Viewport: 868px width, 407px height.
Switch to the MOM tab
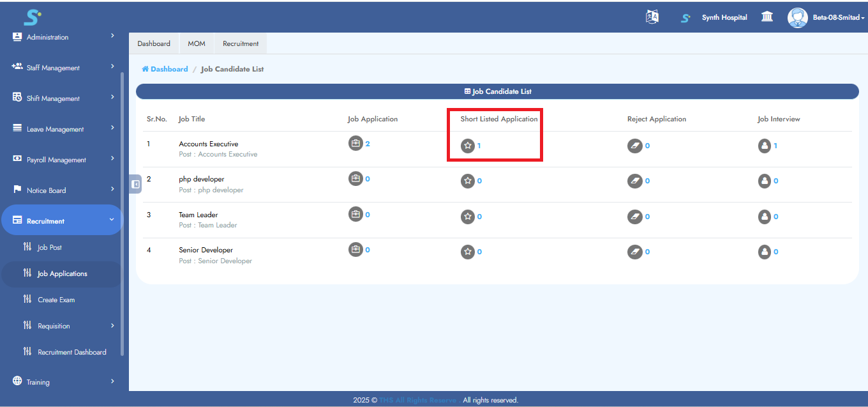click(197, 43)
